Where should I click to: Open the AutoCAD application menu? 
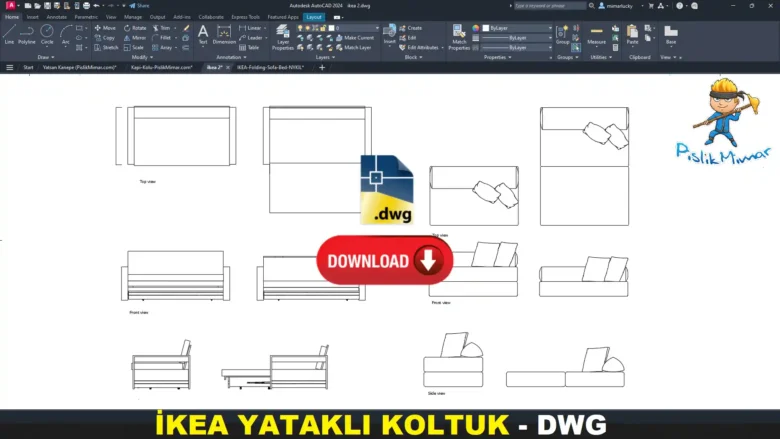[10, 5]
